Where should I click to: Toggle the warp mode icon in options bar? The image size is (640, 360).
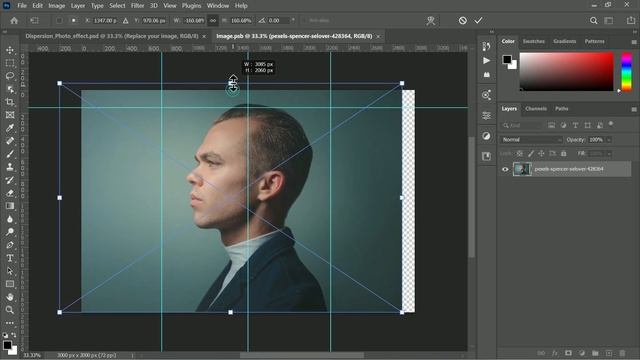pos(431,21)
